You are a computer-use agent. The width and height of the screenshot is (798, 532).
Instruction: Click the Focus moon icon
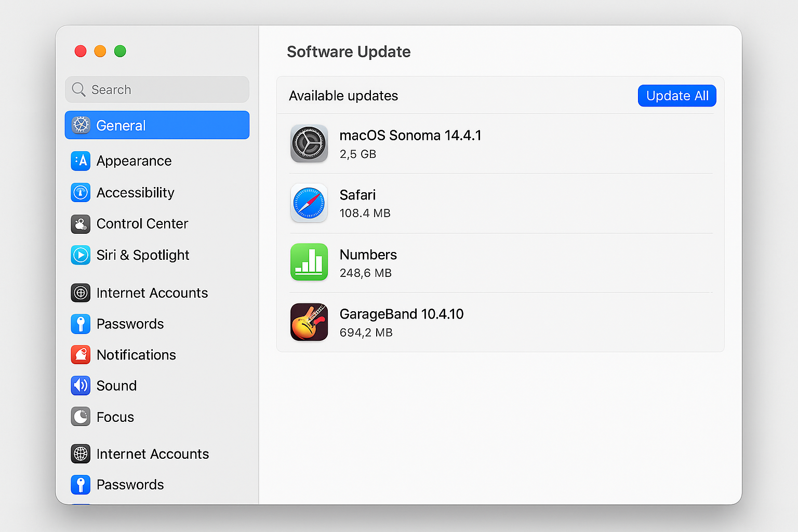tap(81, 417)
